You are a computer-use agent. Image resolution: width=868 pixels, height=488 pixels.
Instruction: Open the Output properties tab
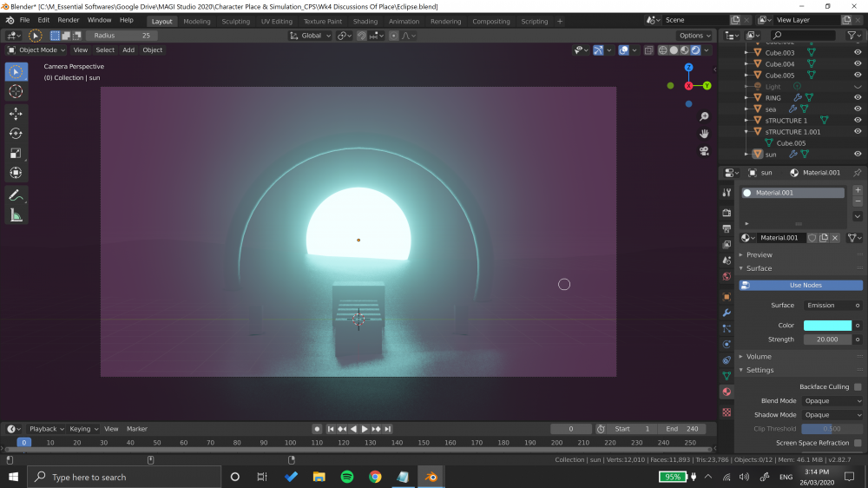727,228
